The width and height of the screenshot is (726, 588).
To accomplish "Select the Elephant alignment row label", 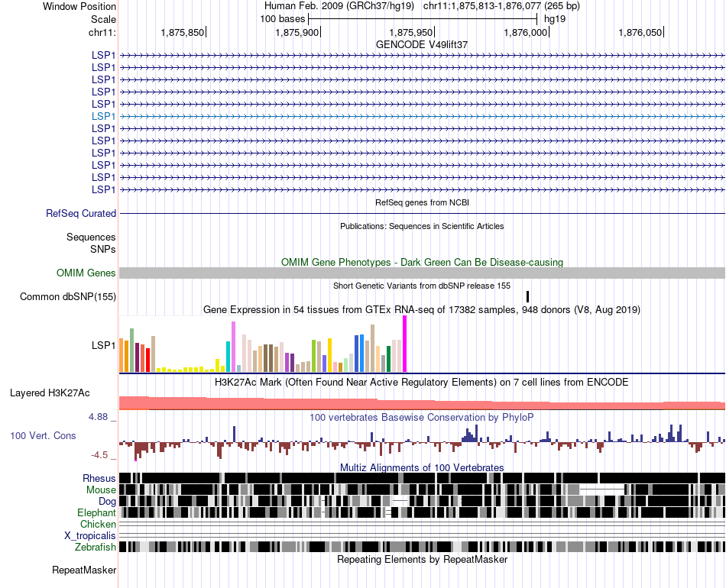I will click(x=96, y=512).
